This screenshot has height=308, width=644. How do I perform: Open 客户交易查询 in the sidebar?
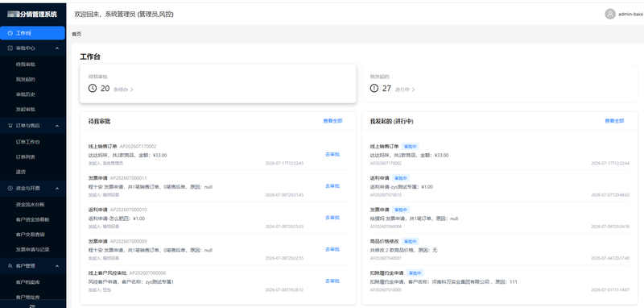pos(31,235)
